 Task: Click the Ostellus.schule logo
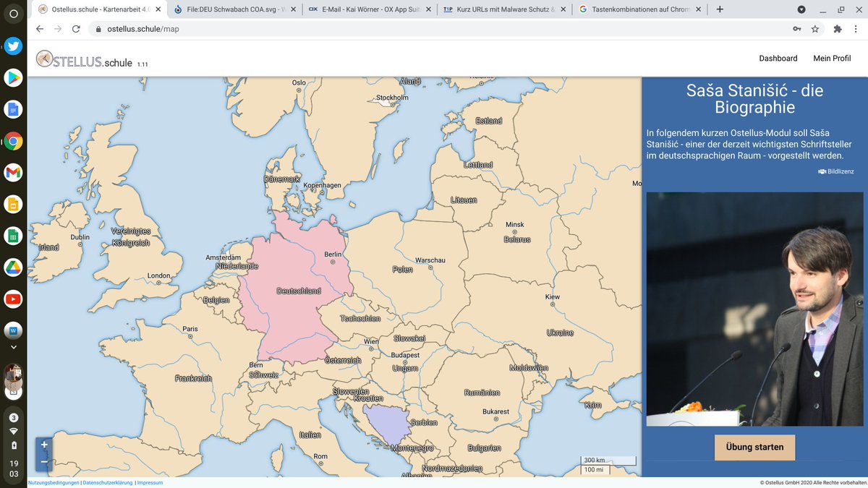[84, 59]
